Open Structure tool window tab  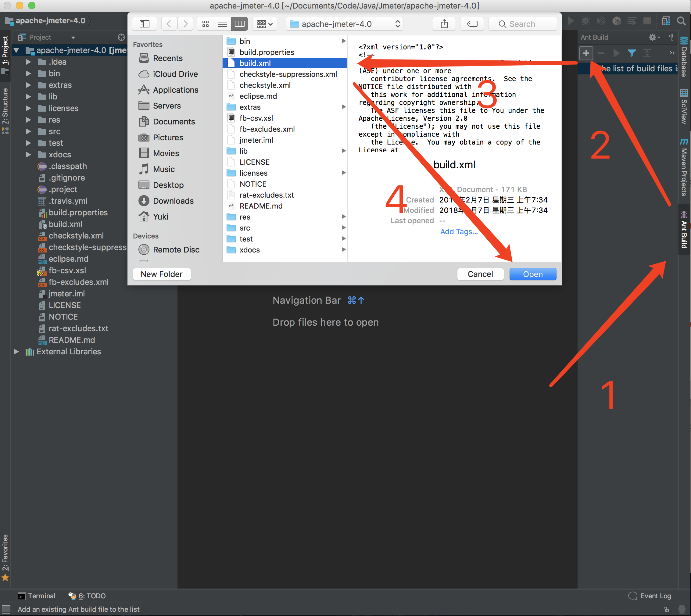click(5, 111)
